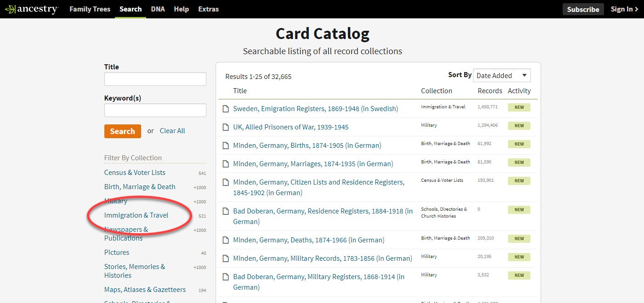
Task: Click document icon beside Minden Citizen Lists entry
Action: [226, 182]
